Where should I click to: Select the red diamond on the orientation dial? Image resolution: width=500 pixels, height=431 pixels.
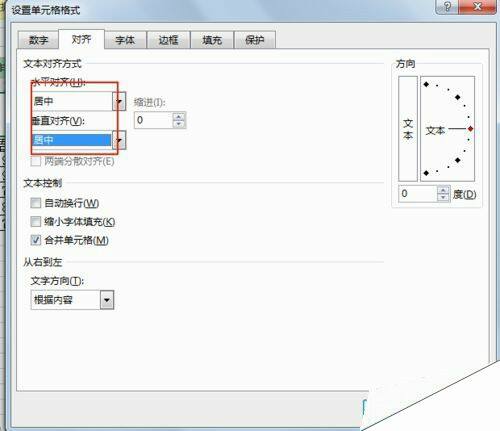(470, 129)
